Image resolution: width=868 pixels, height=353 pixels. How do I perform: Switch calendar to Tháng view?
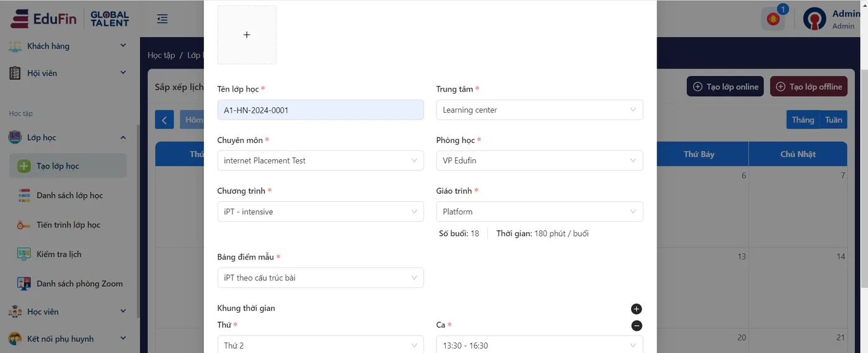pyautogui.click(x=803, y=120)
